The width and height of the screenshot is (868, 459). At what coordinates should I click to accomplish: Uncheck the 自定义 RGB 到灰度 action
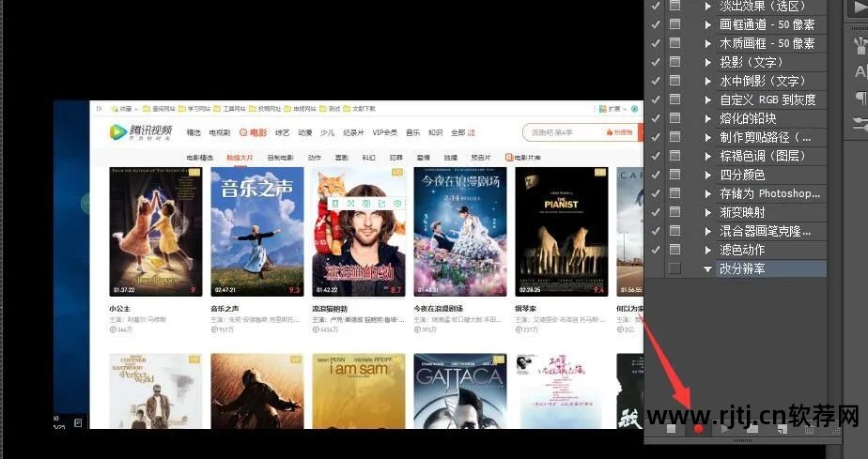point(656,99)
